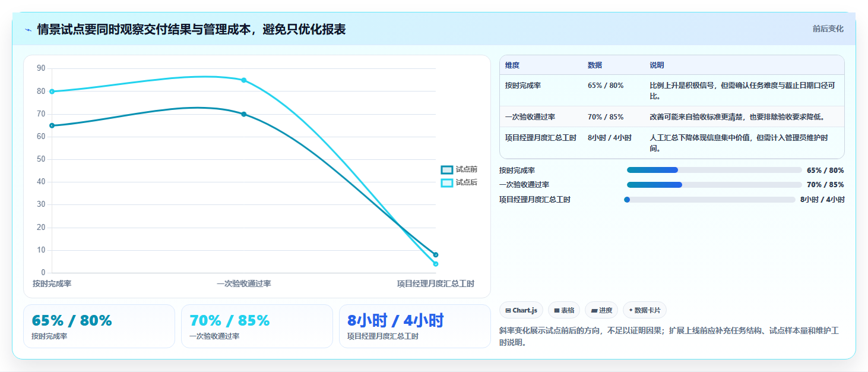Viewport: 868px width, 372px height.
Task: Click the Chart.js tag label
Action: pyautogui.click(x=525, y=310)
